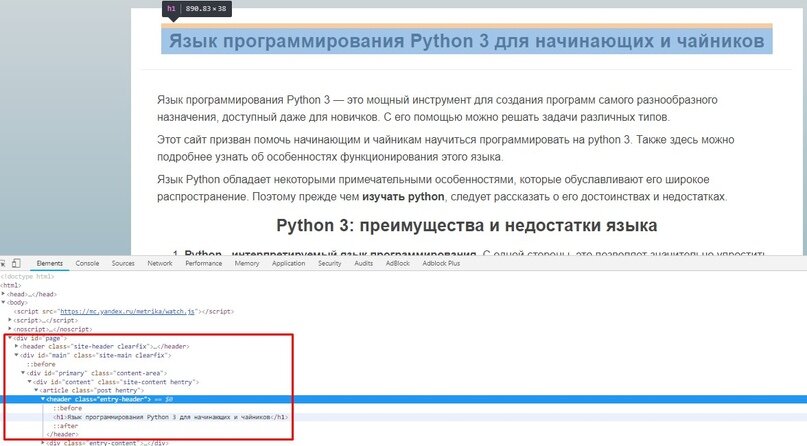Open the Audits tab
Image resolution: width=807 pixels, height=446 pixels.
tap(363, 263)
